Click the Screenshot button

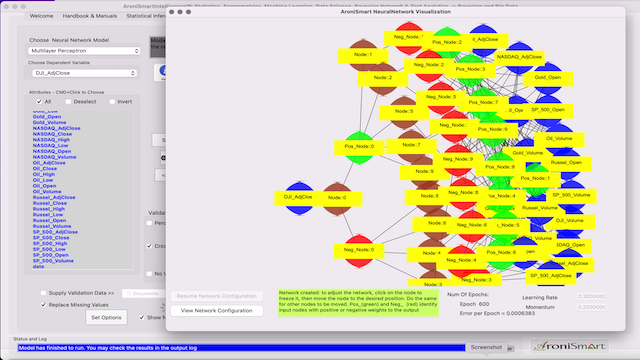click(486, 347)
